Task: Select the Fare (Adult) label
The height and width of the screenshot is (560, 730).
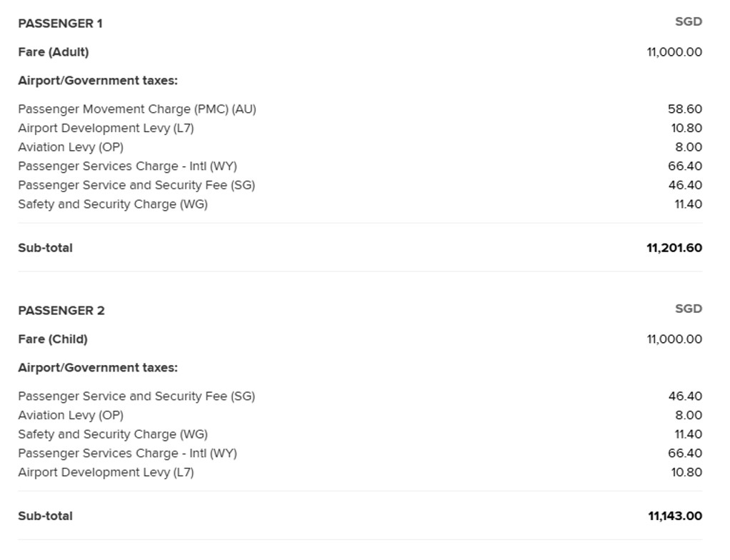Action: [54, 52]
